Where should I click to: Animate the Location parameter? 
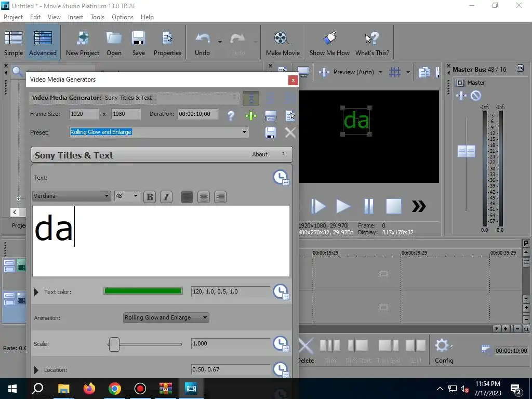[x=281, y=369]
